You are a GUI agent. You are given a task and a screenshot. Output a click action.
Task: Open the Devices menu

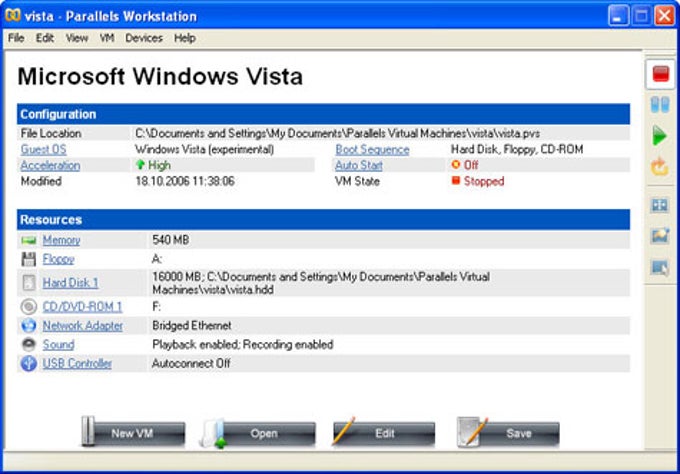[x=144, y=38]
